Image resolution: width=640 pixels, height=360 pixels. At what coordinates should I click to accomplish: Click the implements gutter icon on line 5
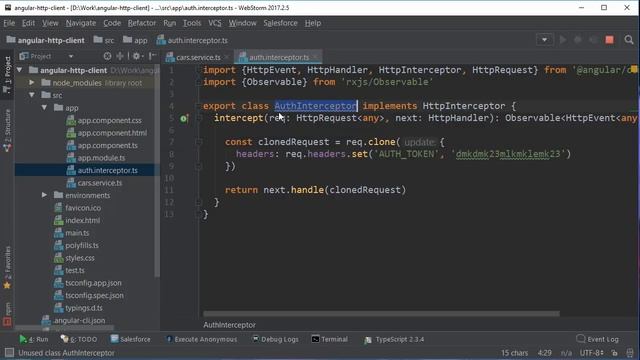(x=184, y=118)
